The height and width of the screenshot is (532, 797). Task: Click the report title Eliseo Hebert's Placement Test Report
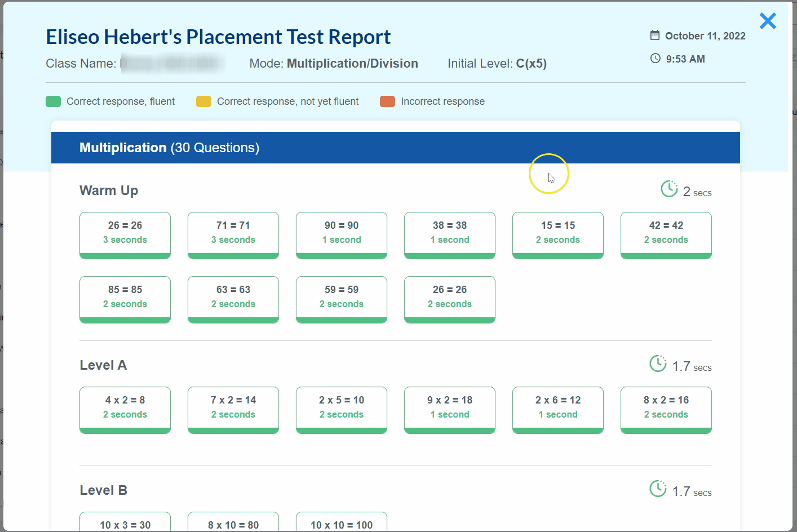tap(218, 37)
